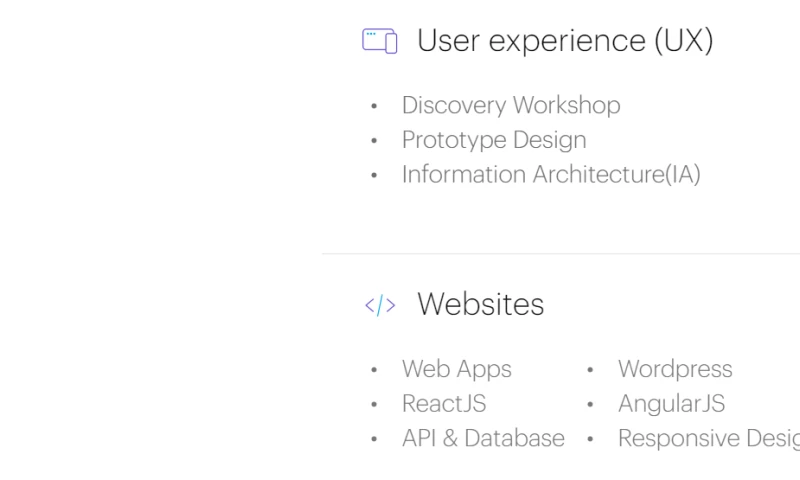This screenshot has width=800, height=480.
Task: Click the API & Database item
Action: tap(483, 438)
